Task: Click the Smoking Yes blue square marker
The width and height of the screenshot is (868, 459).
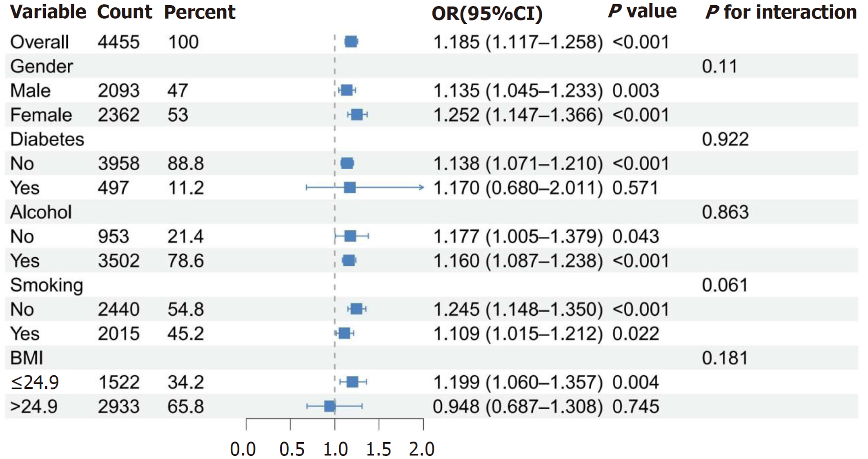Action: pos(345,333)
